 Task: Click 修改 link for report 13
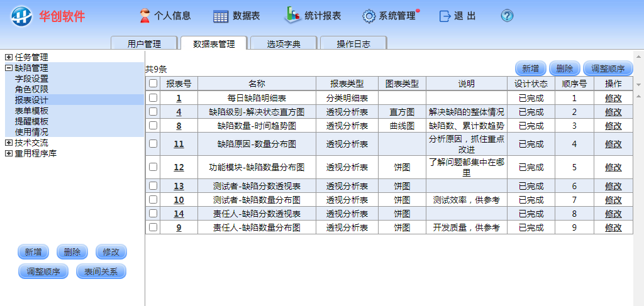[x=613, y=186]
